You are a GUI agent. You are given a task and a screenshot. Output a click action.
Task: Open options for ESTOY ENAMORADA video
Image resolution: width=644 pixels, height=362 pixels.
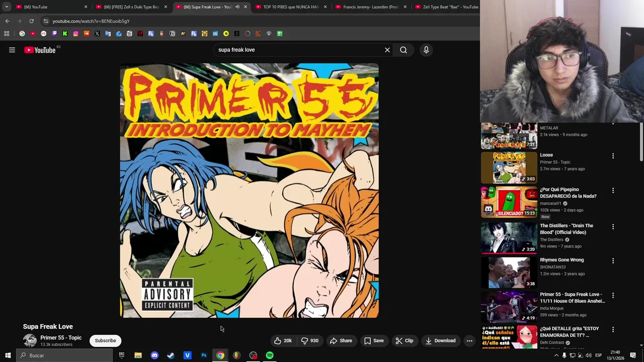tap(613, 329)
